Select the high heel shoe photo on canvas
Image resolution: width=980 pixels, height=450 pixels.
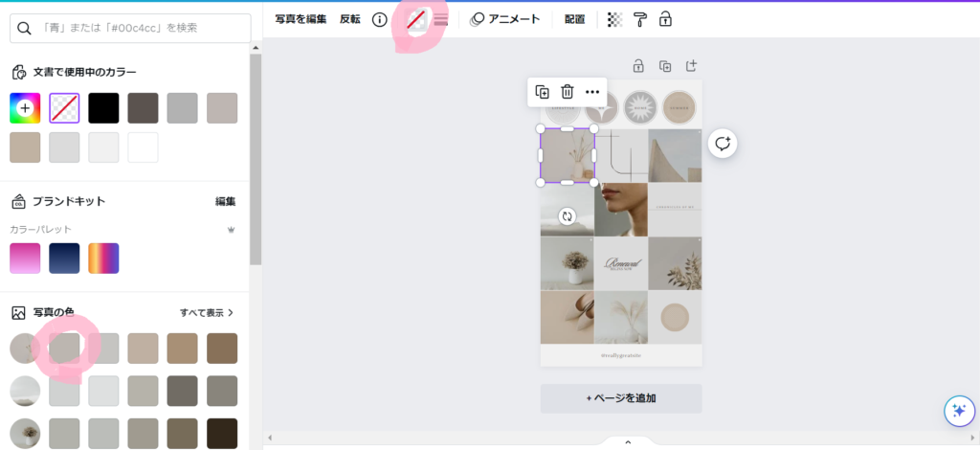pyautogui.click(x=567, y=317)
